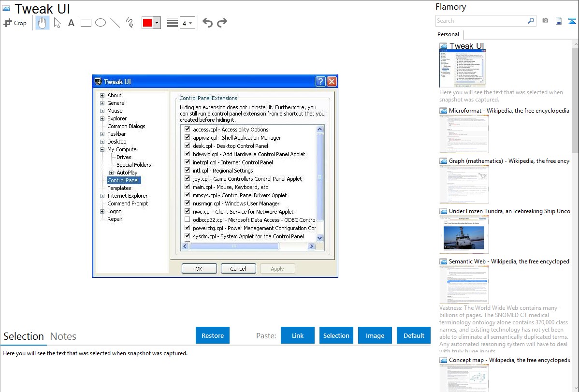Select the Repair tree item
Screen dimensions: 579x392
(115, 219)
